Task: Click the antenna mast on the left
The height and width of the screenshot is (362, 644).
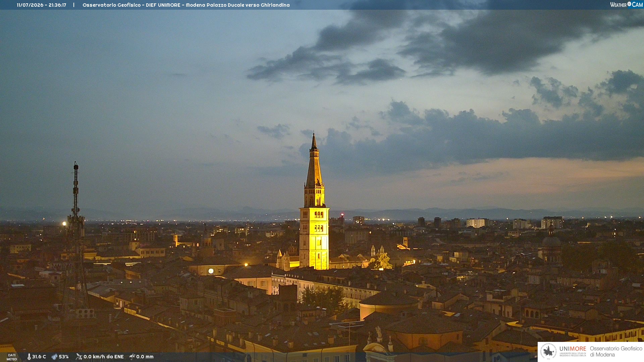Action: [76, 235]
